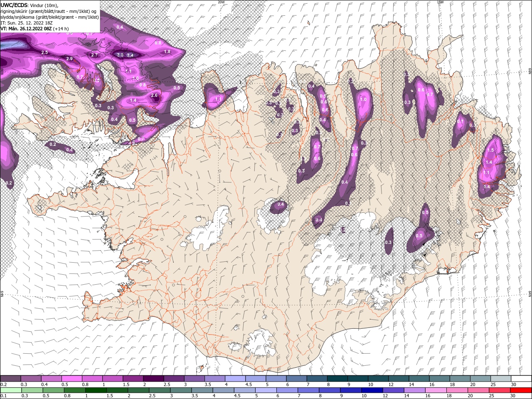Select the white swatch at 30 in the upper legend

[522, 379]
